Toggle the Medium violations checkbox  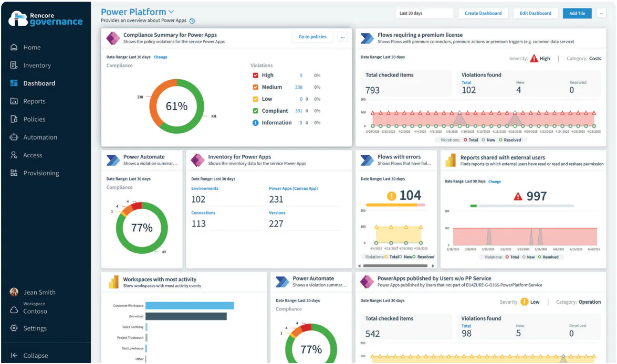coord(255,87)
